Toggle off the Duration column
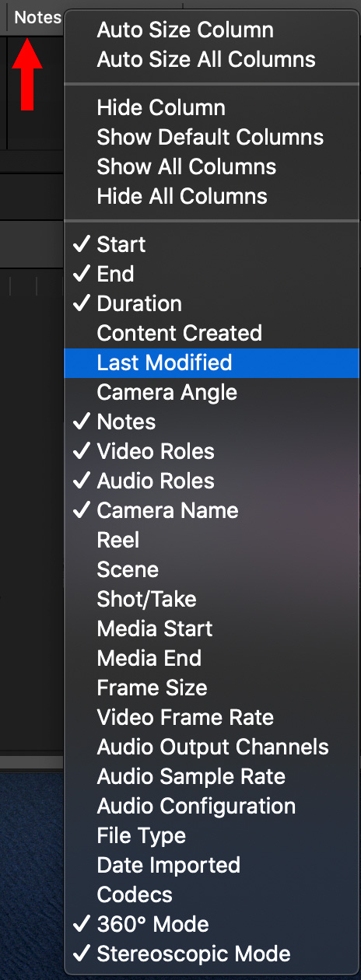The height and width of the screenshot is (980, 361). pyautogui.click(x=212, y=304)
